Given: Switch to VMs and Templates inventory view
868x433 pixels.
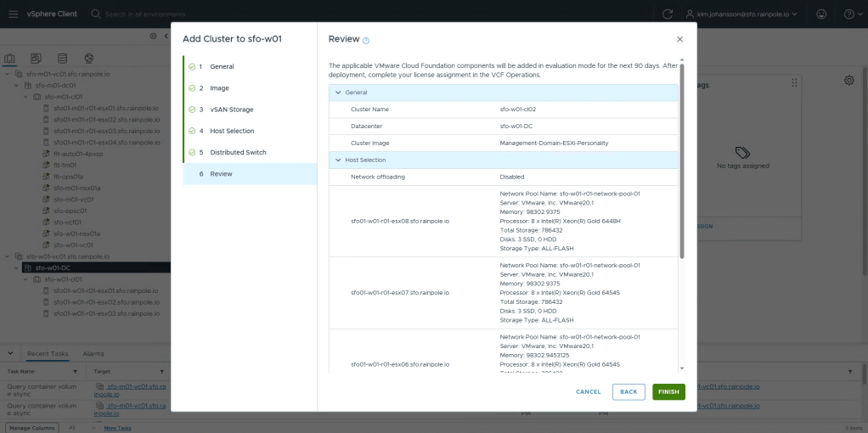Looking at the screenshot, I should click(36, 59).
